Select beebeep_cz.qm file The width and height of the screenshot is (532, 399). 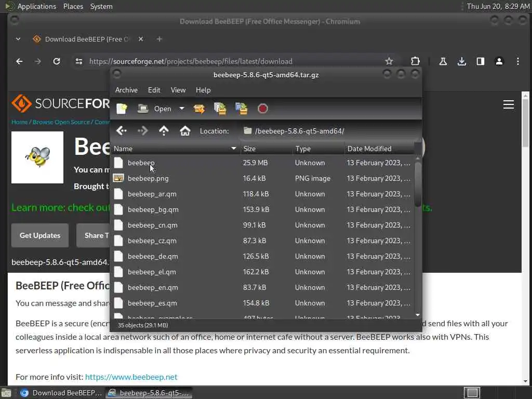pyautogui.click(x=262, y=241)
